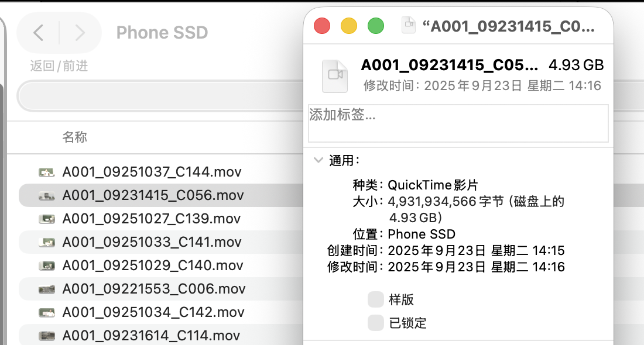The height and width of the screenshot is (345, 644).
Task: Click thumbnail icon of A001_09251037_C144.mov
Action: pyautogui.click(x=46, y=172)
